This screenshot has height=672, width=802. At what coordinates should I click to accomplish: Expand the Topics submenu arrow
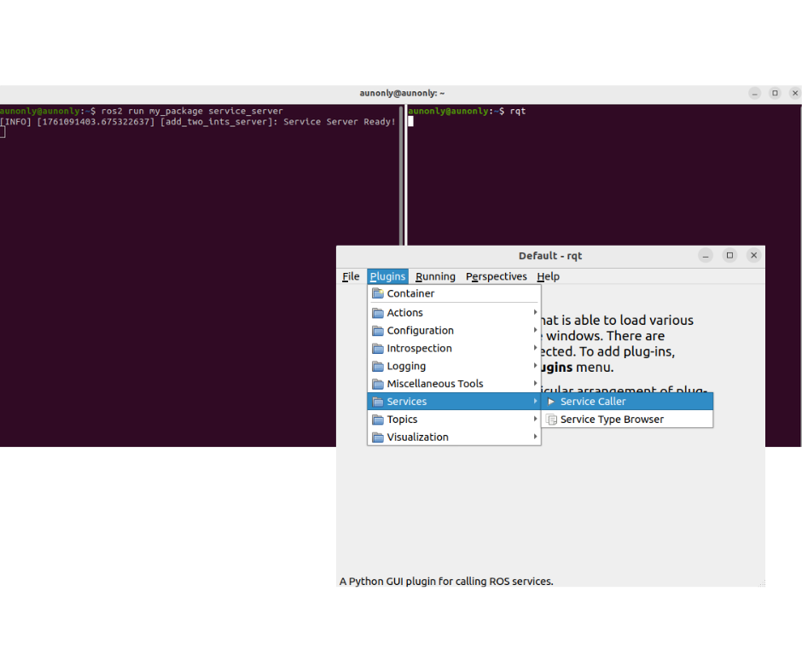coord(536,420)
